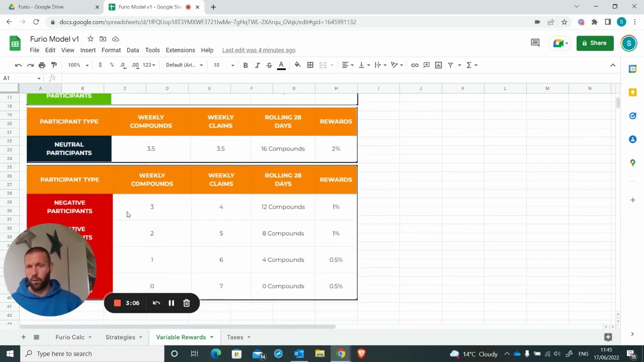Decrease decimal places
Screen dimensions: 644x362
(x=123, y=65)
